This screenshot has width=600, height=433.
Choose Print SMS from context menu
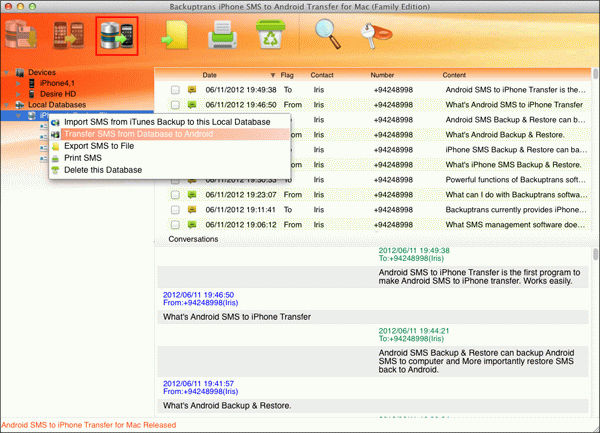(169, 158)
